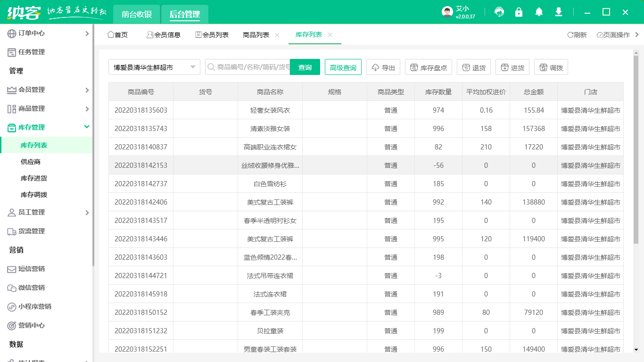Screen dimensions: 644x362
Task: Expand the 商品管理 chevron
Action: (x=87, y=109)
